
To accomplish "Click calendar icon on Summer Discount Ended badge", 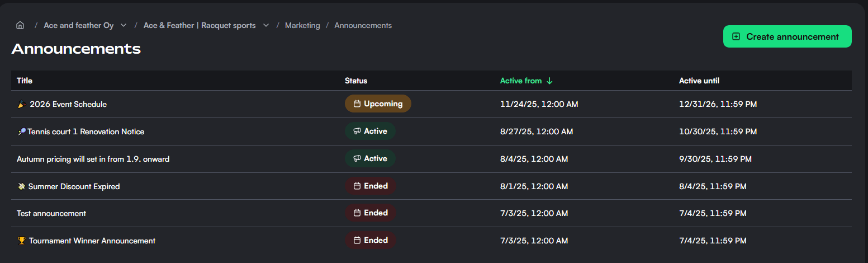I will (x=357, y=186).
